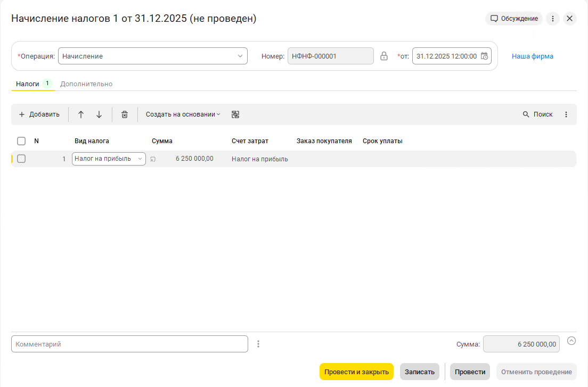Expand the Операция dropdown list

pos(240,56)
